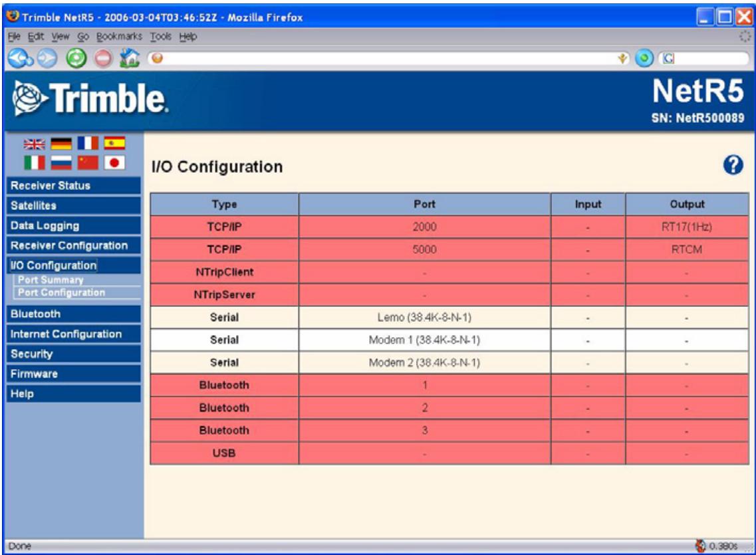Open Data Logging in the sidebar

point(73,225)
